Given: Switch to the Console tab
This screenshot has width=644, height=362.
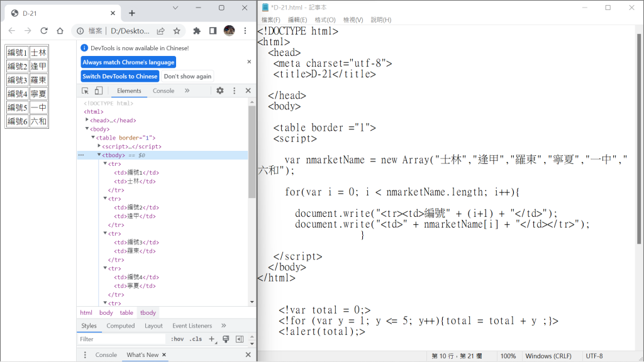Looking at the screenshot, I should [164, 90].
